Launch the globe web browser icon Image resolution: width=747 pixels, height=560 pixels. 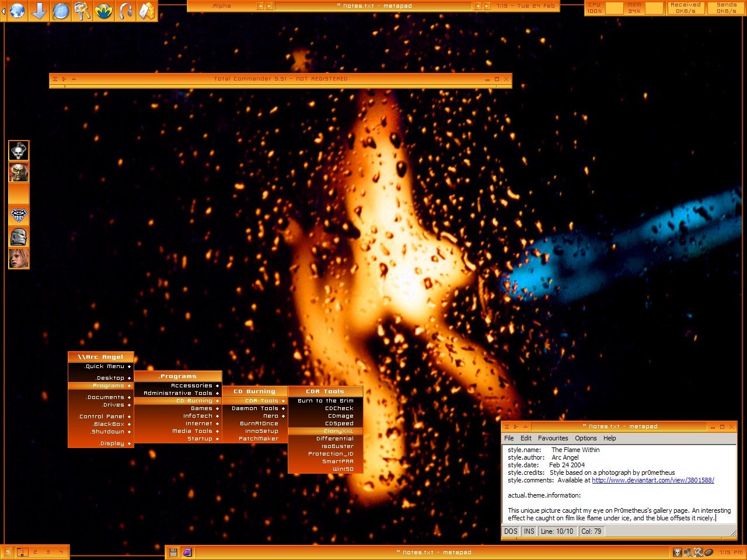point(18,11)
